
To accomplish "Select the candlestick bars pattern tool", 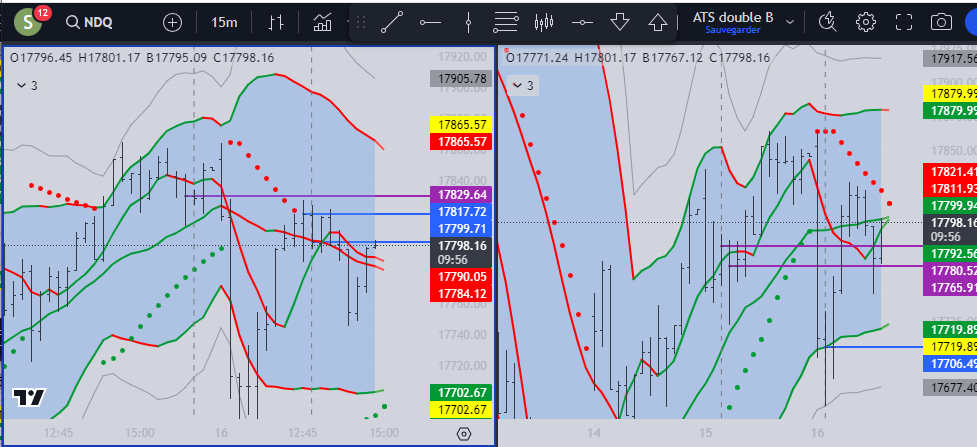I will (x=544, y=22).
